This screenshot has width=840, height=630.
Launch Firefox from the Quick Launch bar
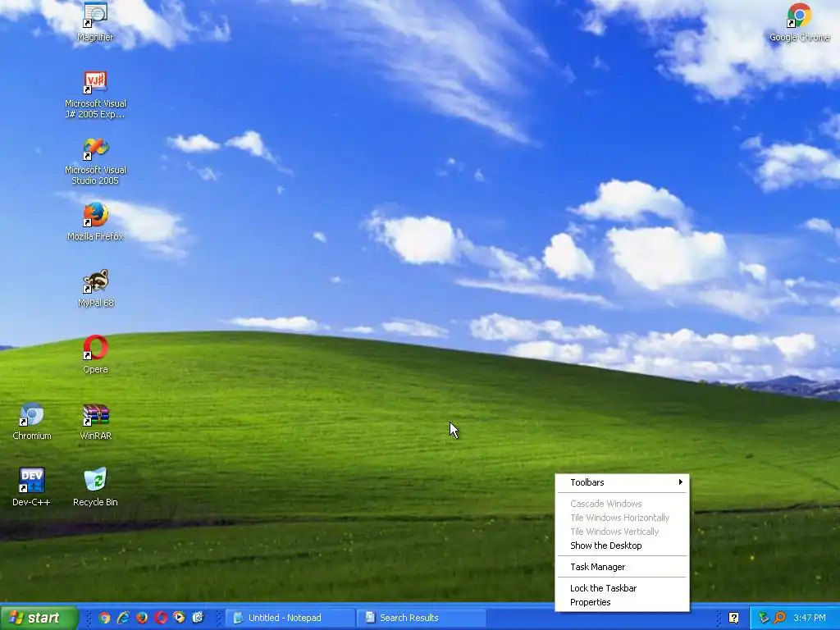pyautogui.click(x=142, y=618)
